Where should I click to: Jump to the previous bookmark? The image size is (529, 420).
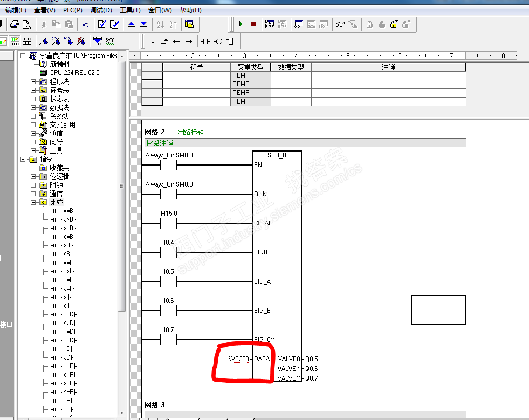coord(68,41)
